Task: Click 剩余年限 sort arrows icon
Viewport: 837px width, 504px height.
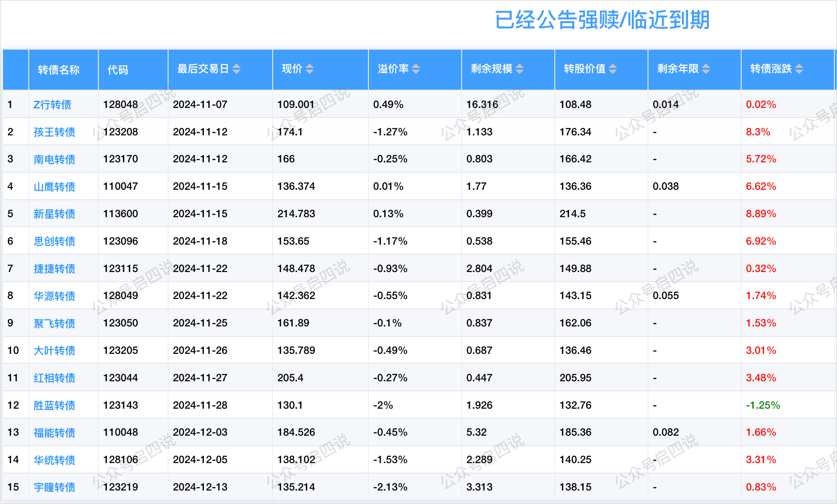Action: tap(705, 69)
